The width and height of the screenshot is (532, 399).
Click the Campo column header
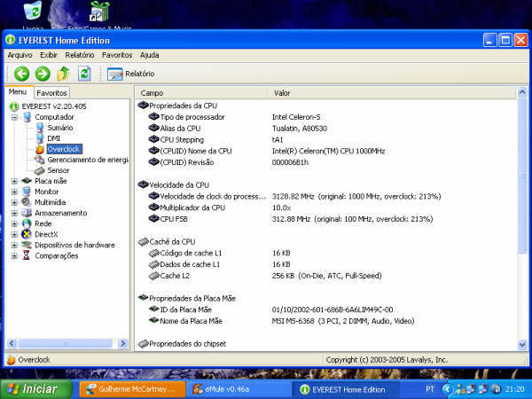pos(203,93)
